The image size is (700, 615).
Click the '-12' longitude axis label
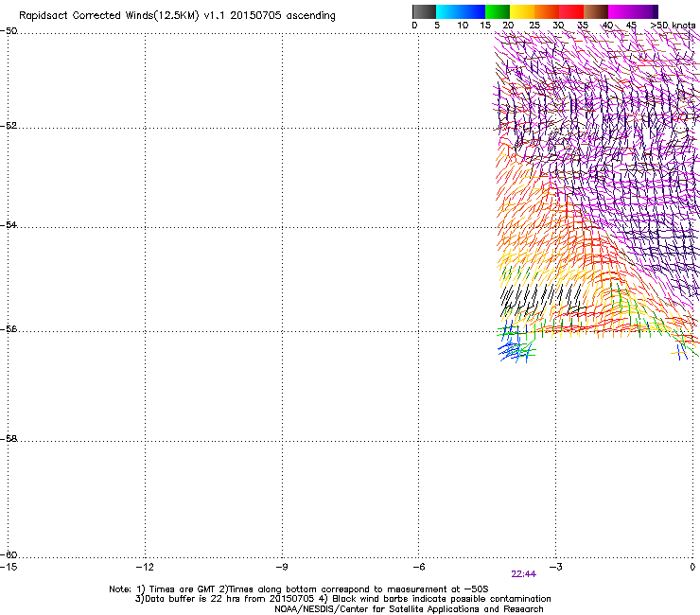tap(145, 567)
